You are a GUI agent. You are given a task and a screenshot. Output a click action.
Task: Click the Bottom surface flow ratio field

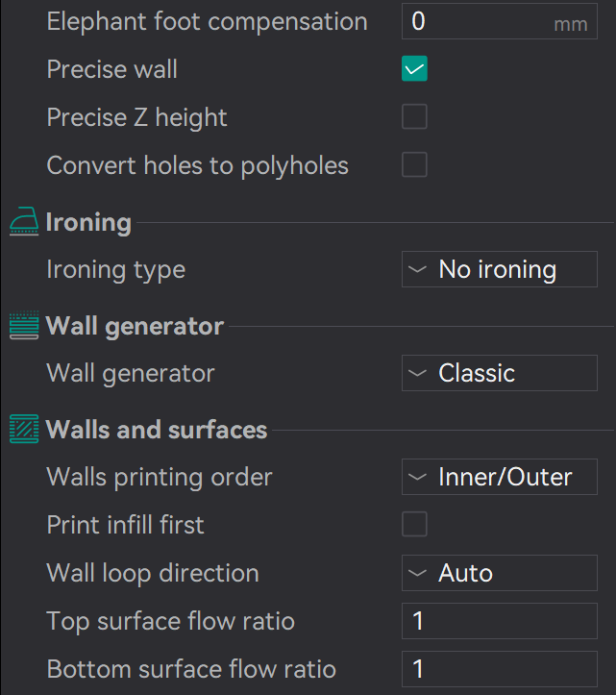click(x=499, y=669)
